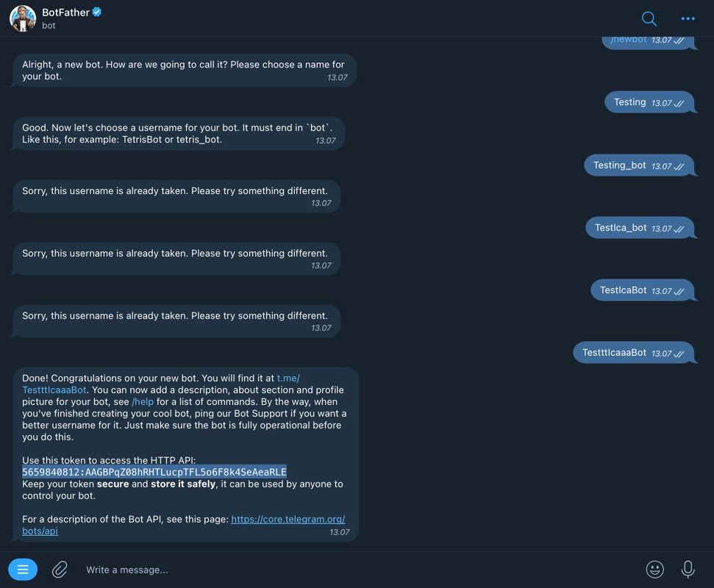The image size is (714, 588).
Task: Click the TestIcaBot sent message bubble
Action: pos(623,290)
